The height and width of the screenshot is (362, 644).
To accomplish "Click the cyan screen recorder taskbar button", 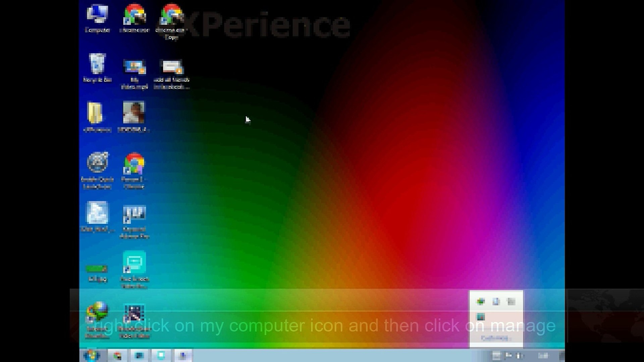I will [x=161, y=355].
